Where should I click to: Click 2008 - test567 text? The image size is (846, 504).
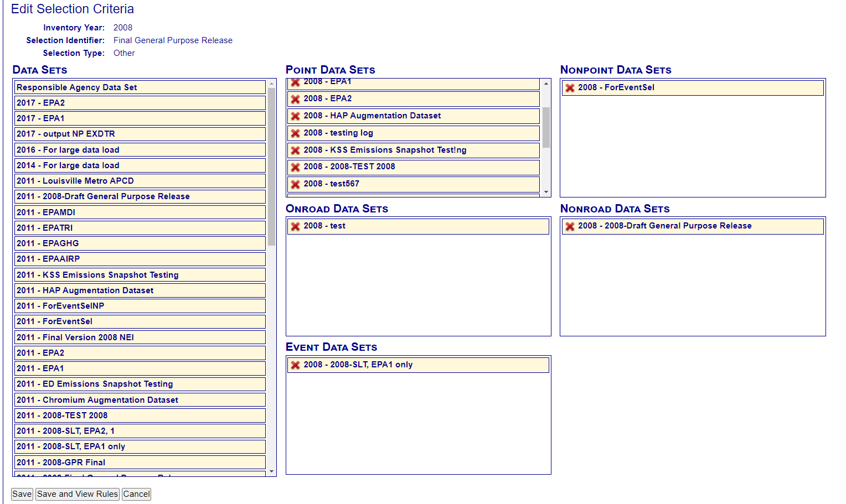pyautogui.click(x=331, y=184)
